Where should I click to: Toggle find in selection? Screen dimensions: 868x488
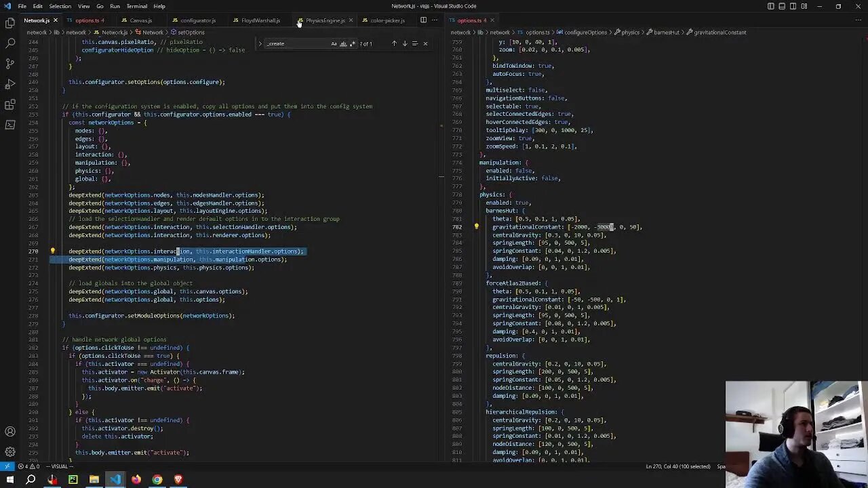tap(415, 43)
